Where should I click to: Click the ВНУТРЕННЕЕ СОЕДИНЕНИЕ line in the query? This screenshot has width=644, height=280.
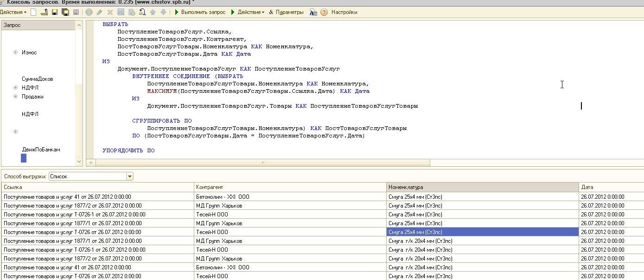[x=187, y=76]
